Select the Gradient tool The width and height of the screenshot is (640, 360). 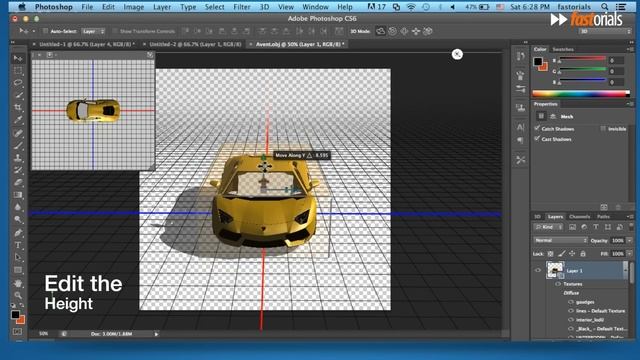[x=18, y=195]
